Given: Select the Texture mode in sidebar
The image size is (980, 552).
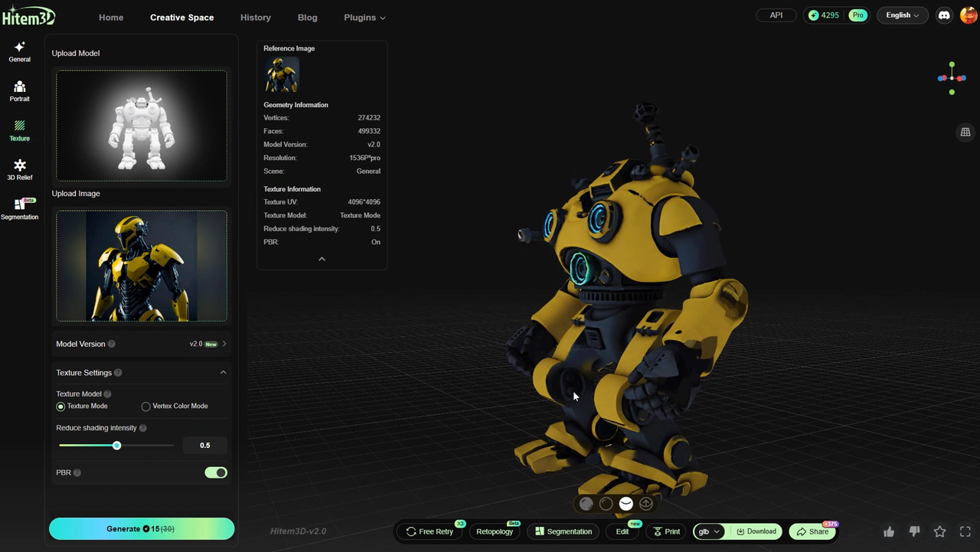Looking at the screenshot, I should 20,131.
